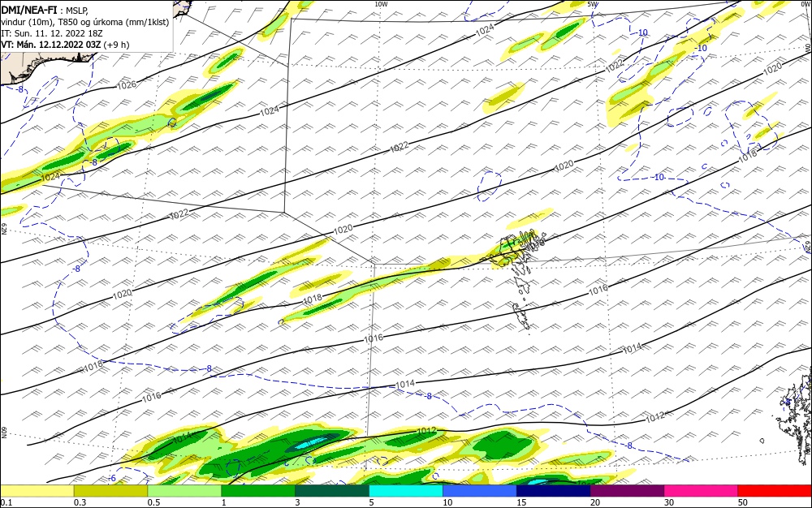The width and height of the screenshot is (812, 508).
Task: Select the '-6' isotherm label near bottom
Action: (112, 478)
